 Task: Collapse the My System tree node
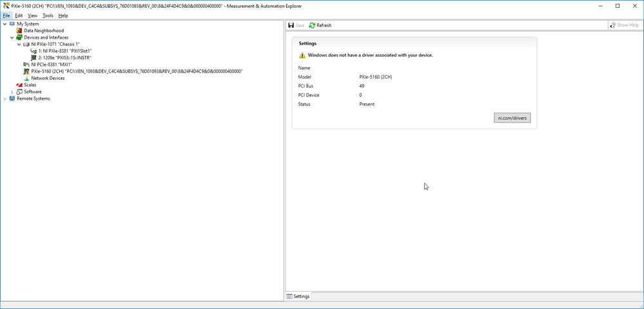pyautogui.click(x=5, y=24)
